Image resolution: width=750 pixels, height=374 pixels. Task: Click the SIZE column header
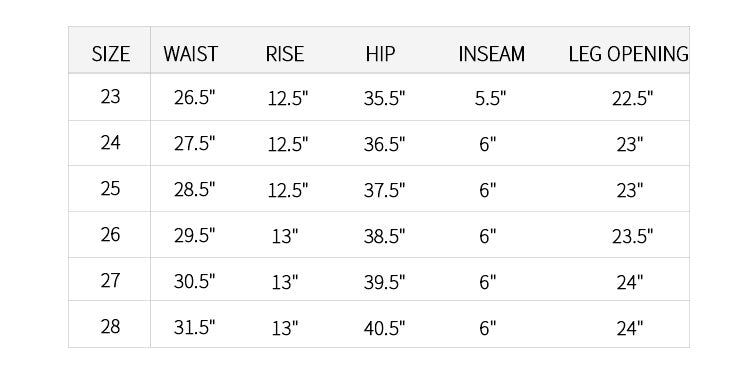[x=110, y=54]
